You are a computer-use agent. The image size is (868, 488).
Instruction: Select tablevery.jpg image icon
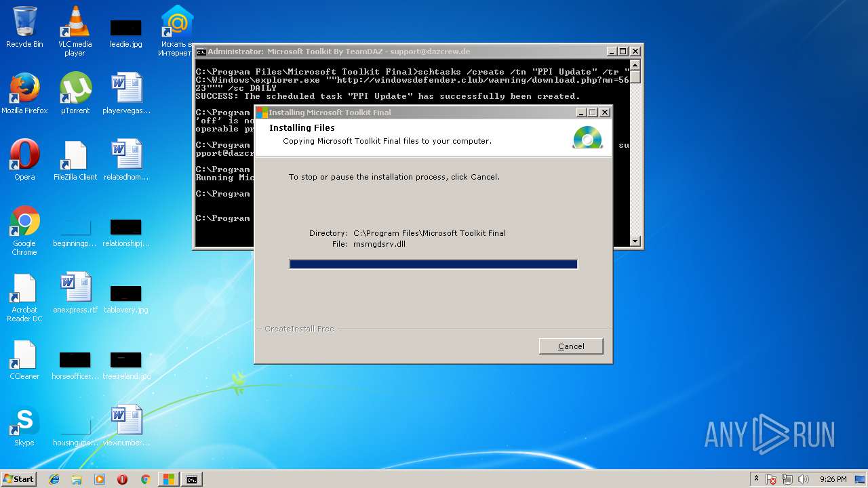[x=126, y=298]
